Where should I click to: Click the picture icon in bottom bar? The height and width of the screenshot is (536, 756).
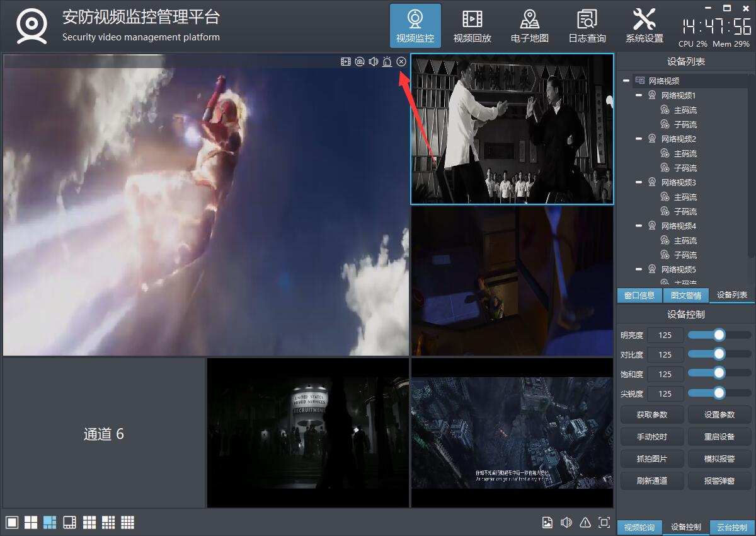(547, 522)
